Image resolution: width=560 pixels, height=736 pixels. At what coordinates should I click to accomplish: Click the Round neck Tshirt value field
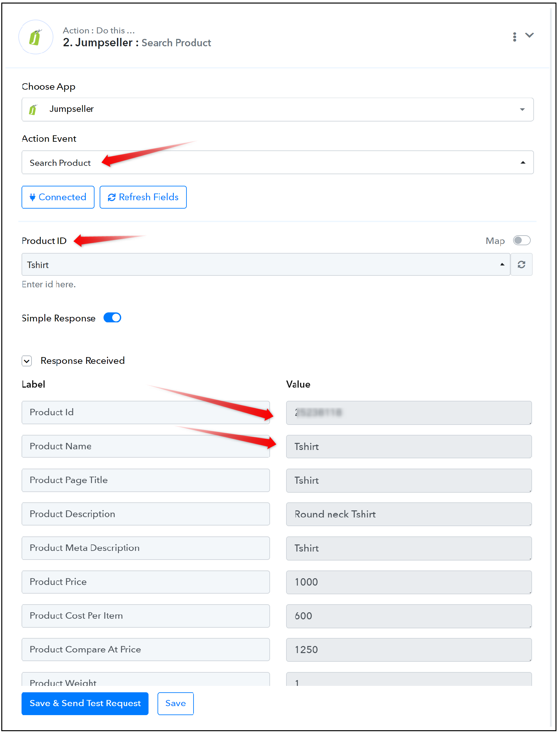(409, 515)
